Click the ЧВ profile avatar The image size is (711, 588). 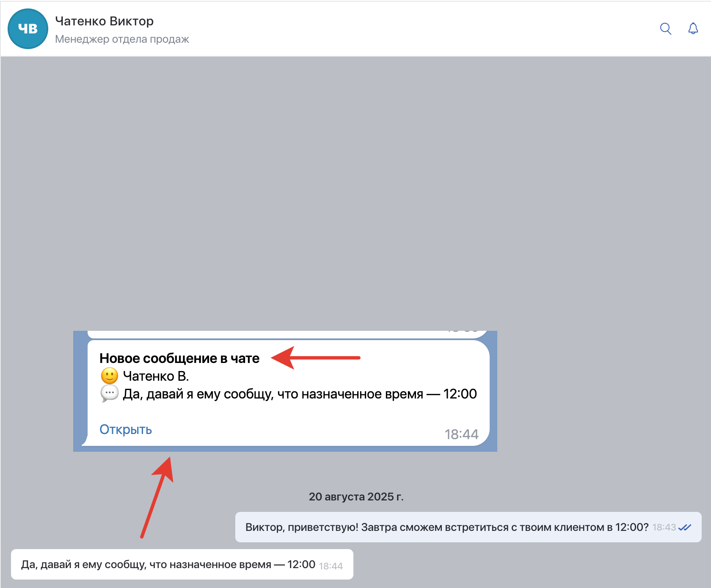[28, 29]
